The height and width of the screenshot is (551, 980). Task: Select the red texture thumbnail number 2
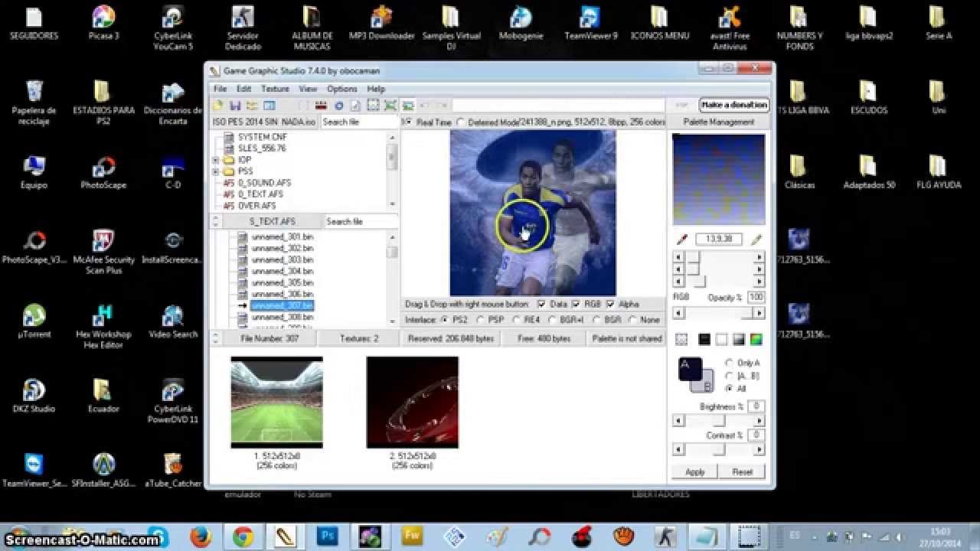click(x=413, y=402)
